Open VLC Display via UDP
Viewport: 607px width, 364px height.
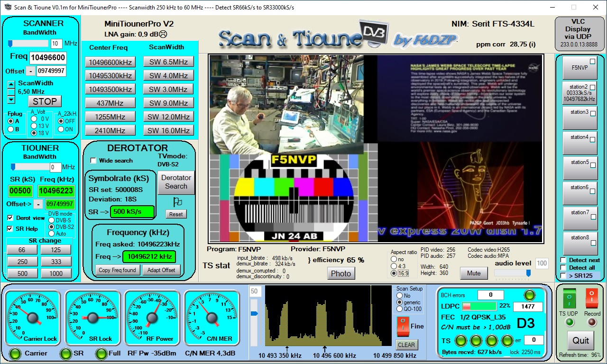[x=580, y=33]
